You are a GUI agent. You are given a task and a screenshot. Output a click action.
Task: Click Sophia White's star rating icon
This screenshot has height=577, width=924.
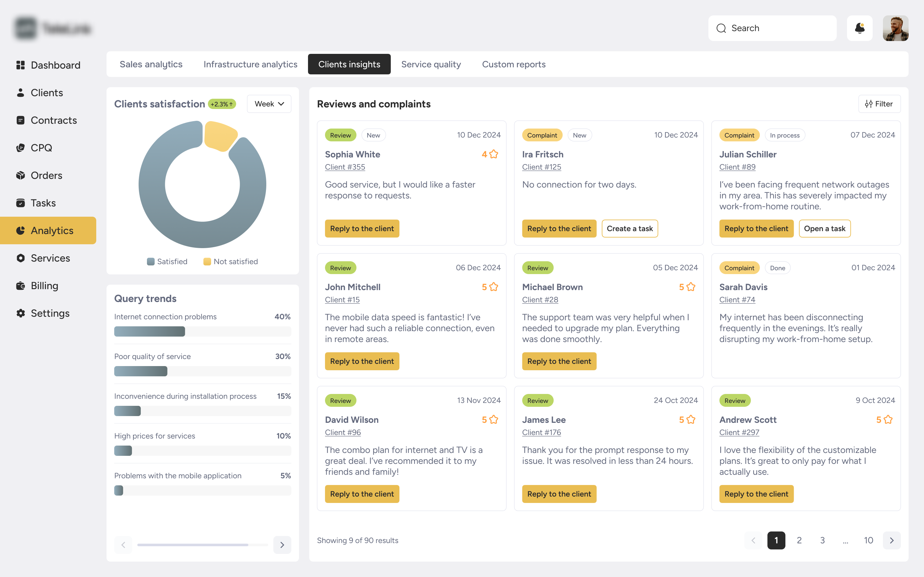[x=494, y=154]
